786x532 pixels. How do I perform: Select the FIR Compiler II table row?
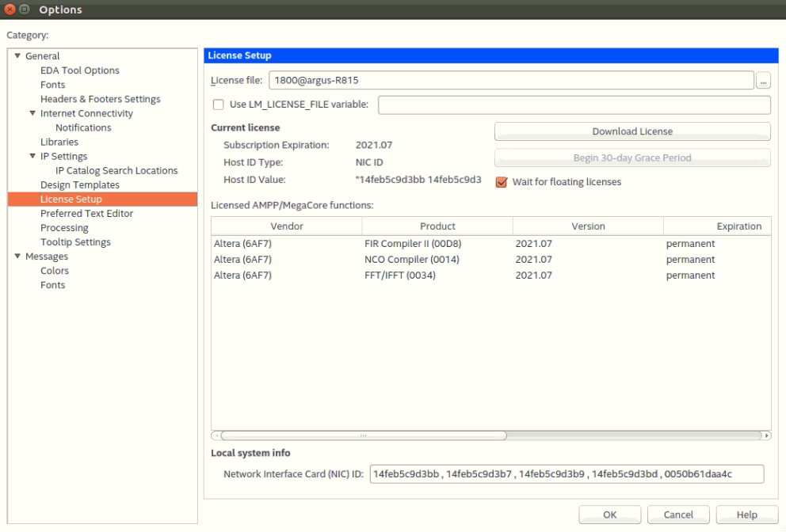pyautogui.click(x=407, y=244)
